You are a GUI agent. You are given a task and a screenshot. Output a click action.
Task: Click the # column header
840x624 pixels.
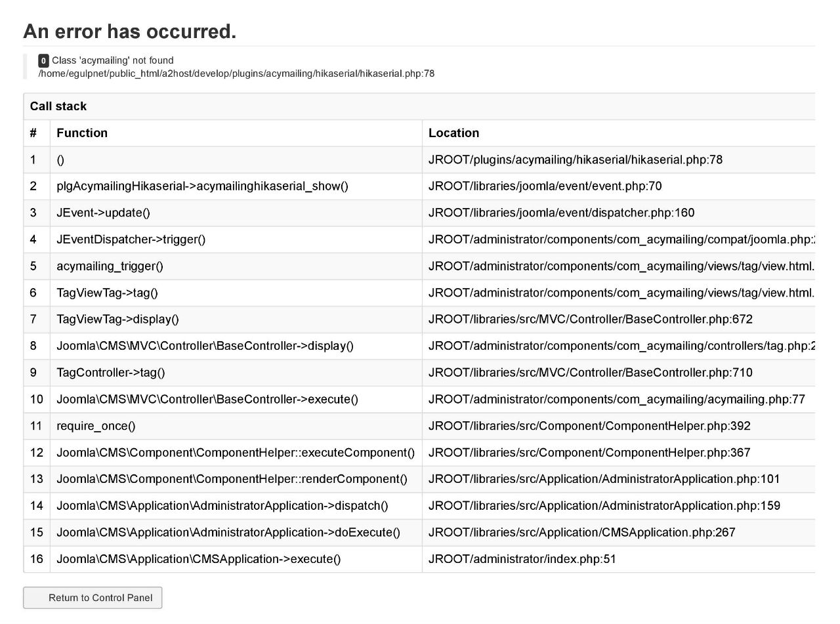[x=33, y=133]
